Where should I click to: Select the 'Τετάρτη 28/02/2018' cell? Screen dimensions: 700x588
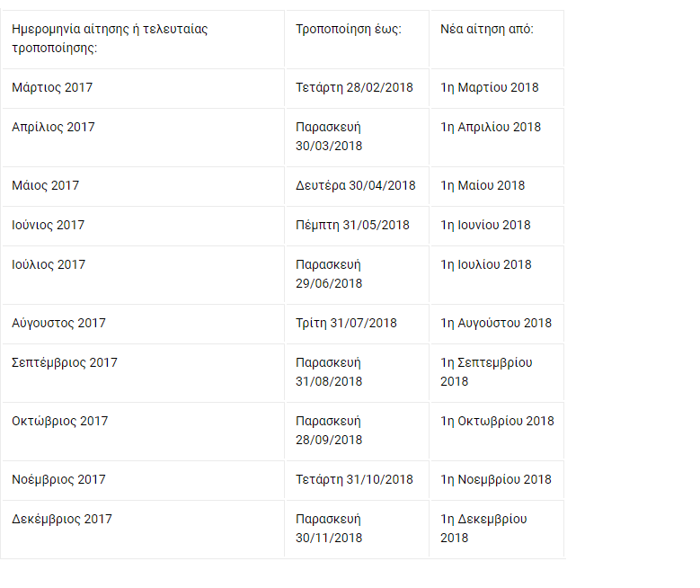[354, 87]
